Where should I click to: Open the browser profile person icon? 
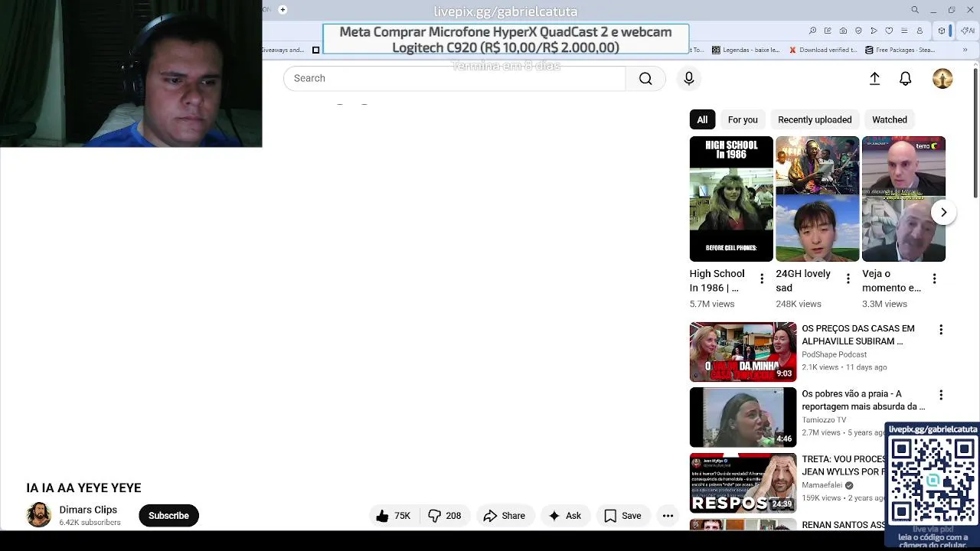tap(920, 31)
